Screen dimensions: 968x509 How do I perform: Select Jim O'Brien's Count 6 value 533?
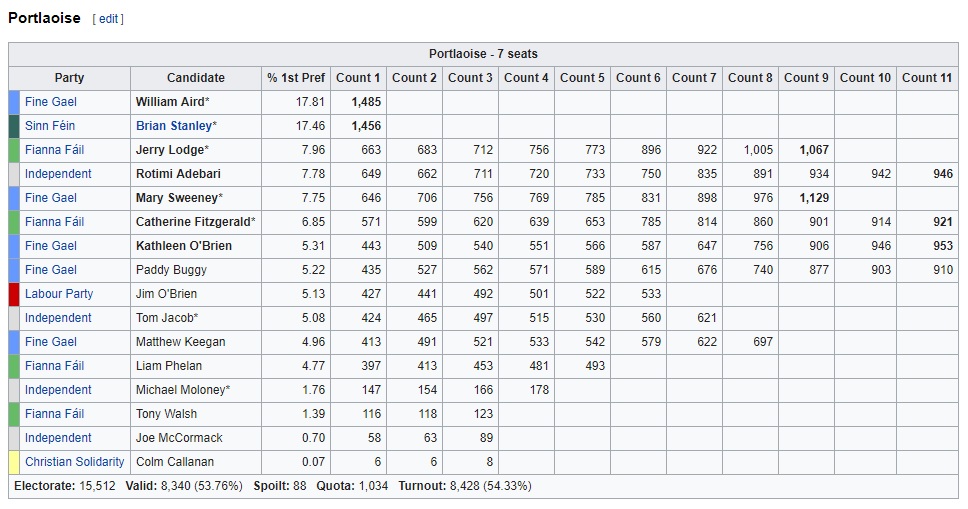[651, 294]
